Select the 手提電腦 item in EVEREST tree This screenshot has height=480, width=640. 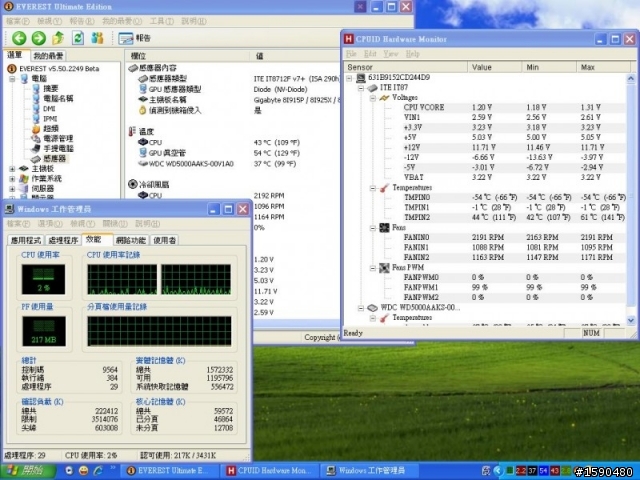(x=58, y=149)
